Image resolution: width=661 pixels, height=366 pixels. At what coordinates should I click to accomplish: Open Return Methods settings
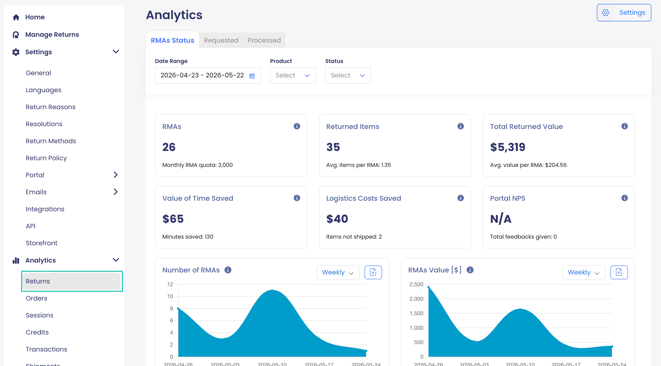point(51,141)
